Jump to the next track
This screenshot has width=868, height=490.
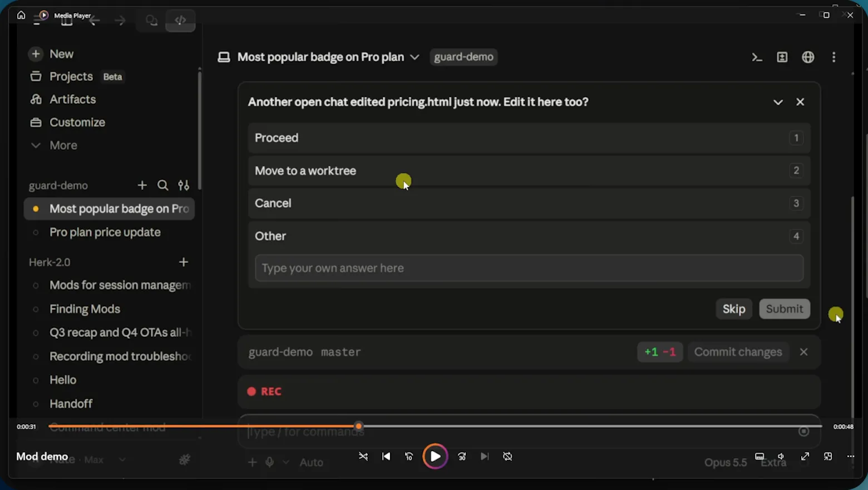[485, 457]
